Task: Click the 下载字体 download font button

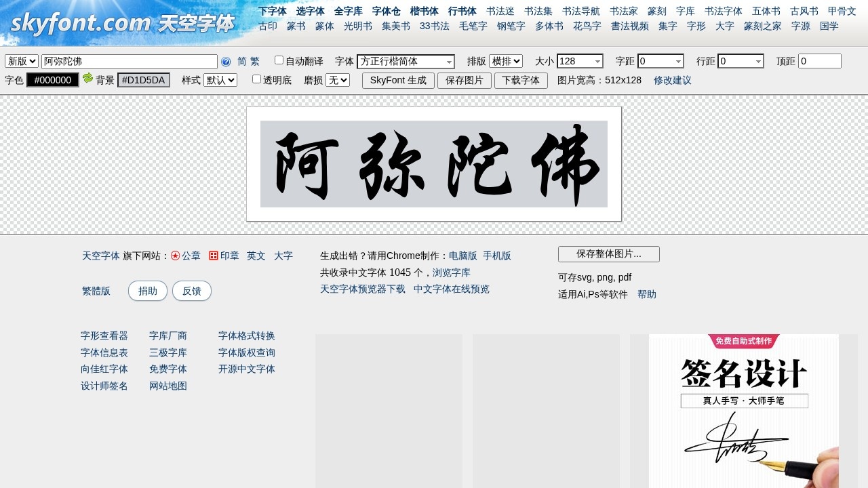Action: 521,80
